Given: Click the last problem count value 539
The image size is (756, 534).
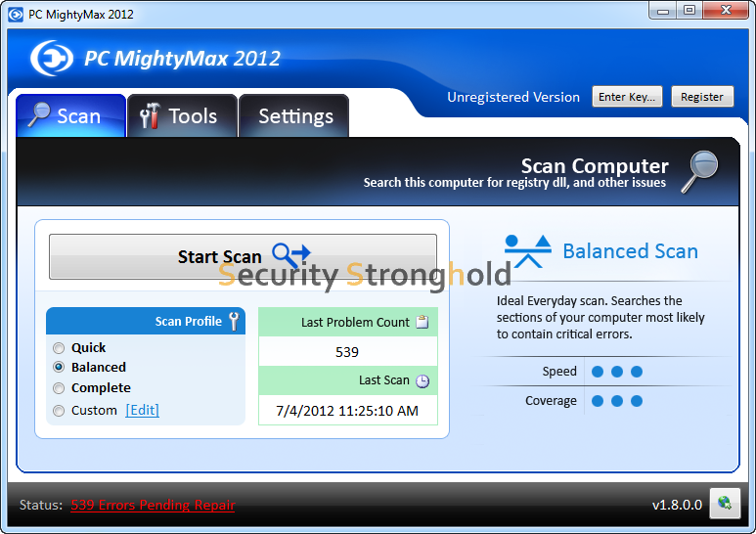Looking at the screenshot, I should coord(347,352).
